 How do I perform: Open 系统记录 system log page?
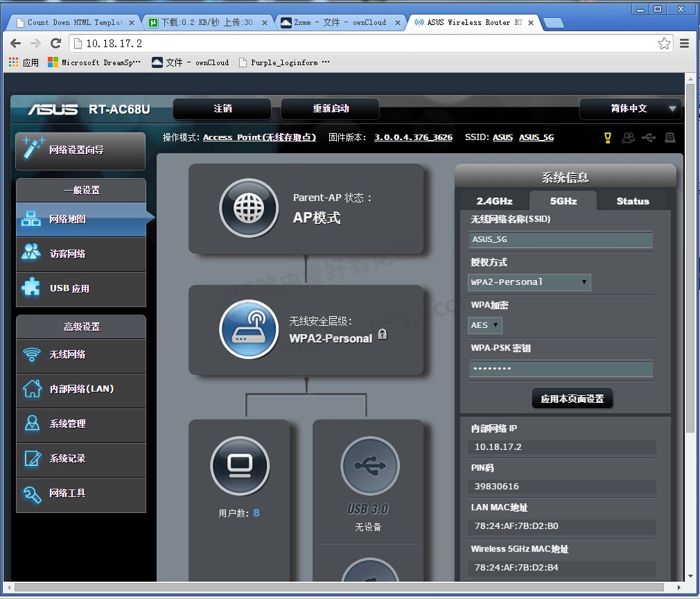81,459
